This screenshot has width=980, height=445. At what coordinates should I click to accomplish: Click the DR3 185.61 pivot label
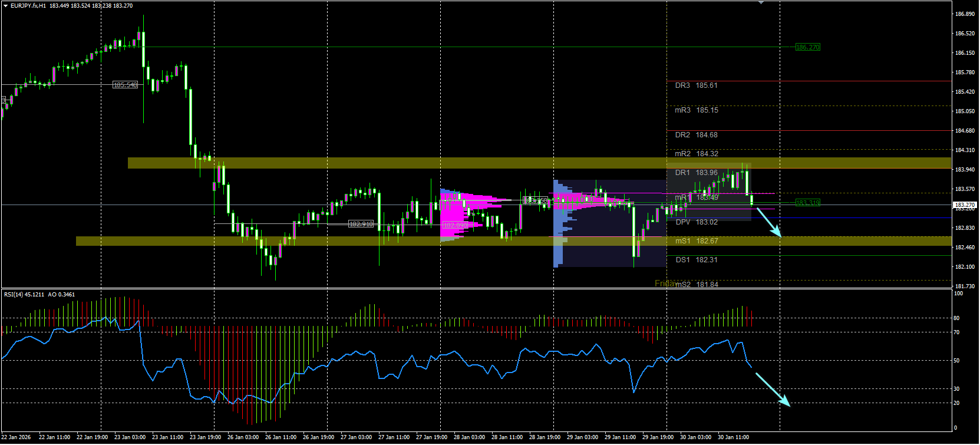tap(696, 85)
